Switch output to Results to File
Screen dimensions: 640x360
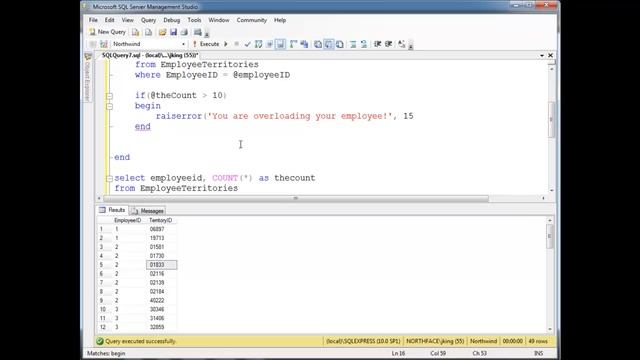(340, 44)
